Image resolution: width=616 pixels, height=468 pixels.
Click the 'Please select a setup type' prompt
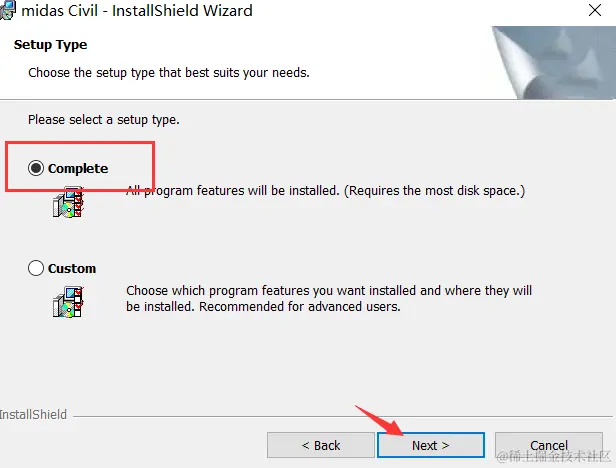click(104, 119)
